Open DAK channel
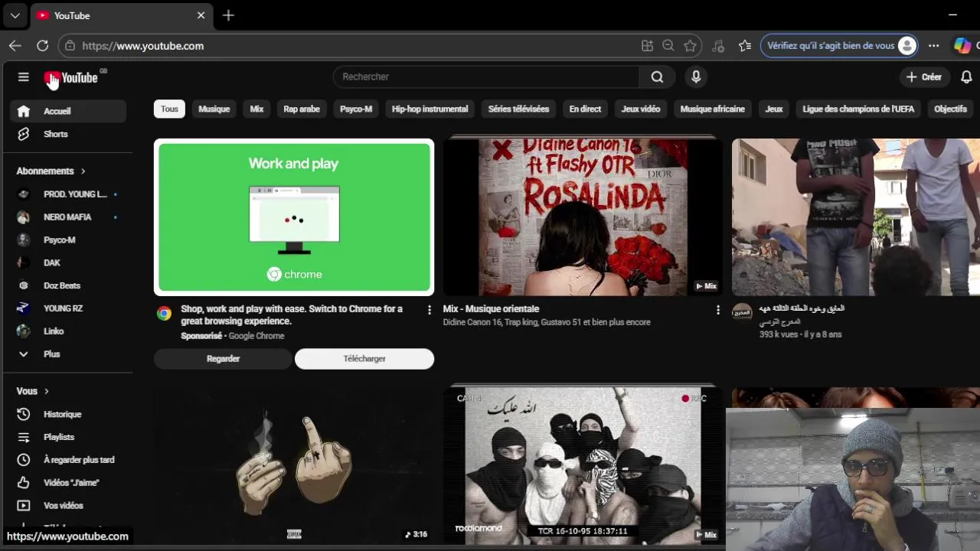 pyautogui.click(x=68, y=263)
